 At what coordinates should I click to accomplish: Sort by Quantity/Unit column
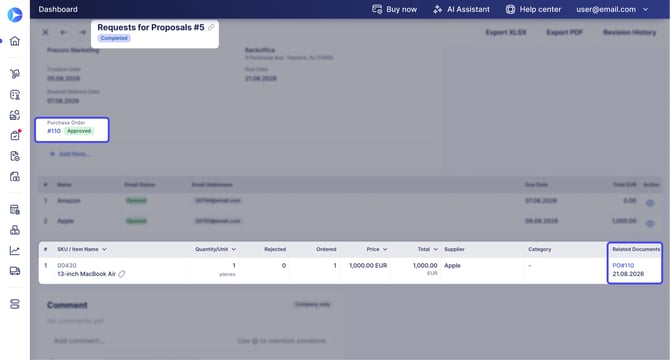coord(215,249)
